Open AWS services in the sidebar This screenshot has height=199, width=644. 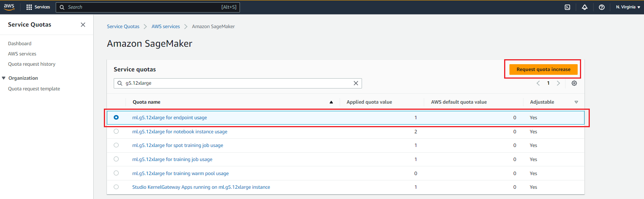pyautogui.click(x=22, y=54)
